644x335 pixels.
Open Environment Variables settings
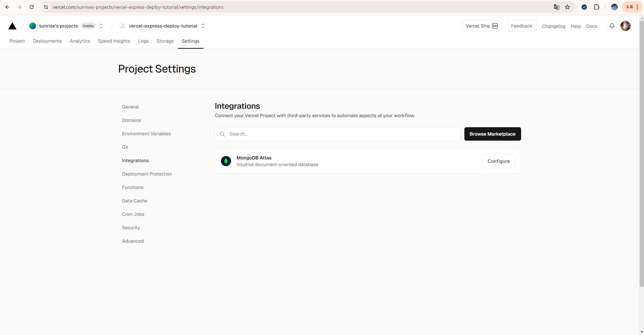[146, 134]
